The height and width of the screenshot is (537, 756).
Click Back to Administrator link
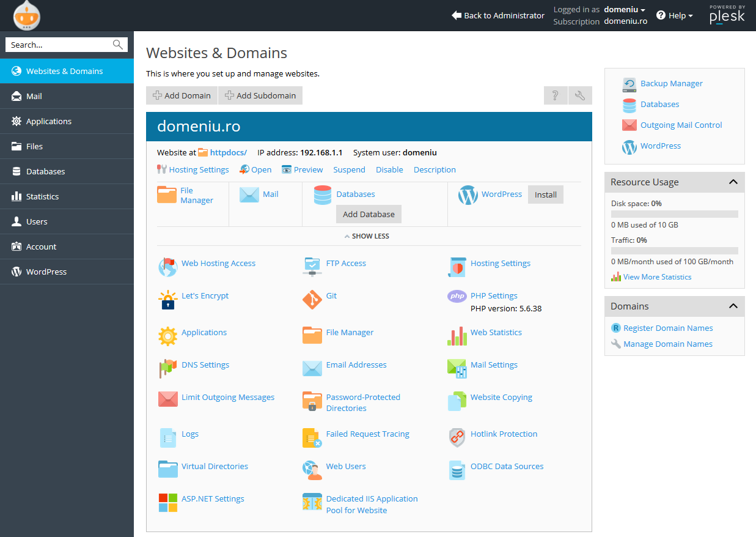[498, 15]
